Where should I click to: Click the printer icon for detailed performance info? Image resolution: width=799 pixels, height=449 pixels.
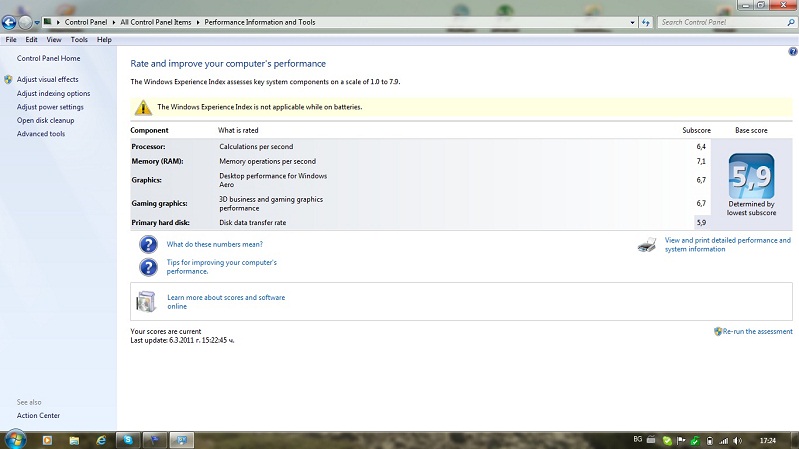(647, 244)
